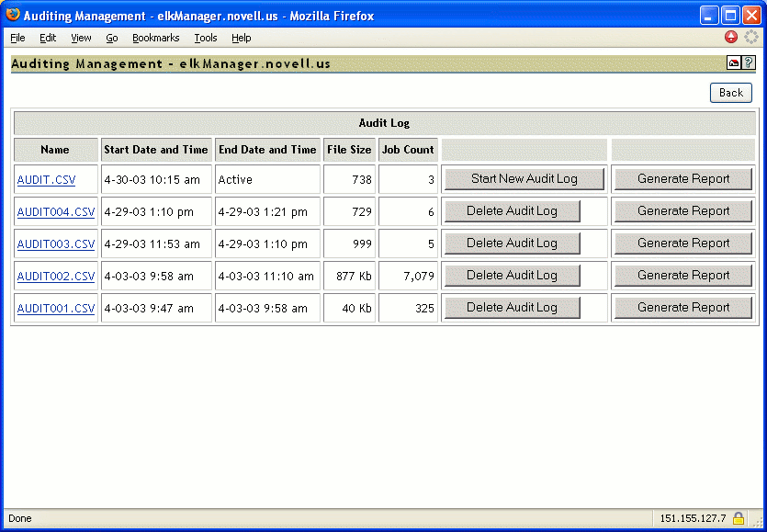Open the Edit menu
This screenshot has height=532, width=767.
[48, 38]
